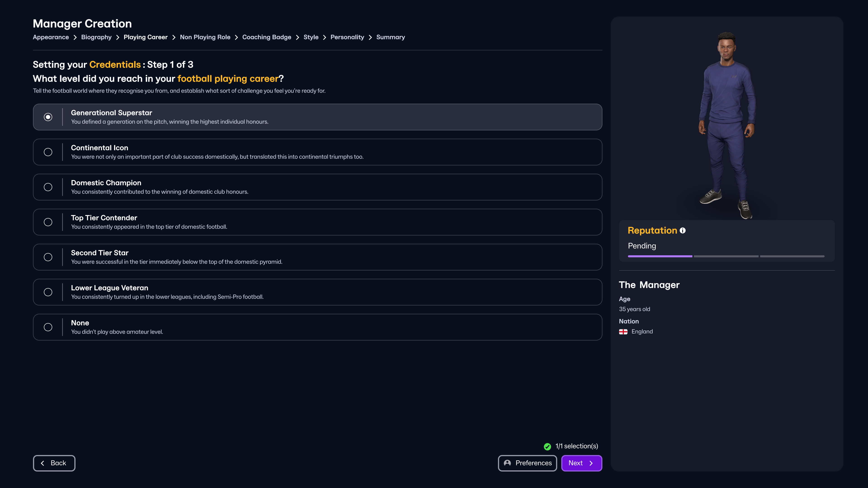Jump to the Personality step
Viewport: 868px width, 488px height.
347,37
